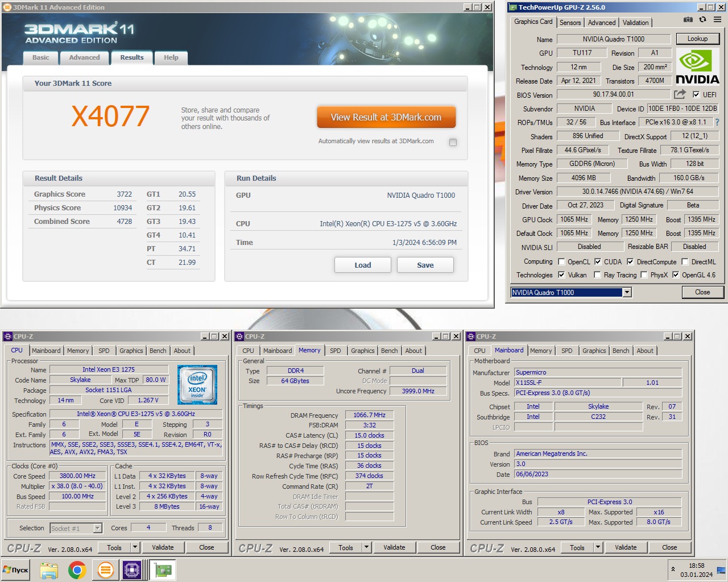Open the Socket #1 selection dropdown
This screenshot has height=582, width=728.
(x=97, y=528)
